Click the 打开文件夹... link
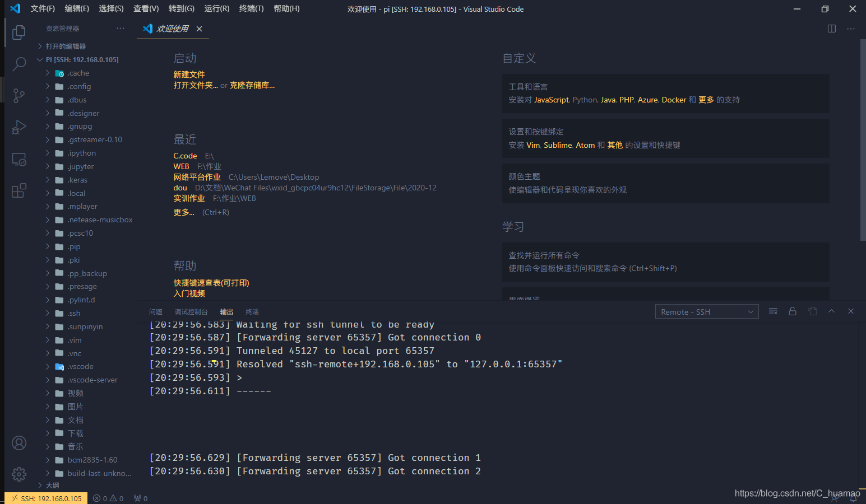 click(196, 85)
